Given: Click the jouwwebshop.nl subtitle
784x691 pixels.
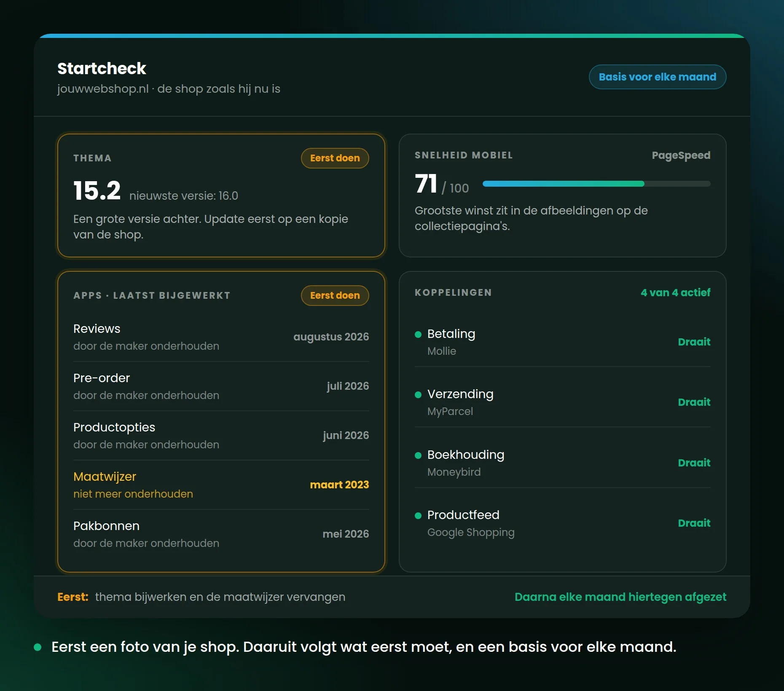Looking at the screenshot, I should (x=169, y=89).
